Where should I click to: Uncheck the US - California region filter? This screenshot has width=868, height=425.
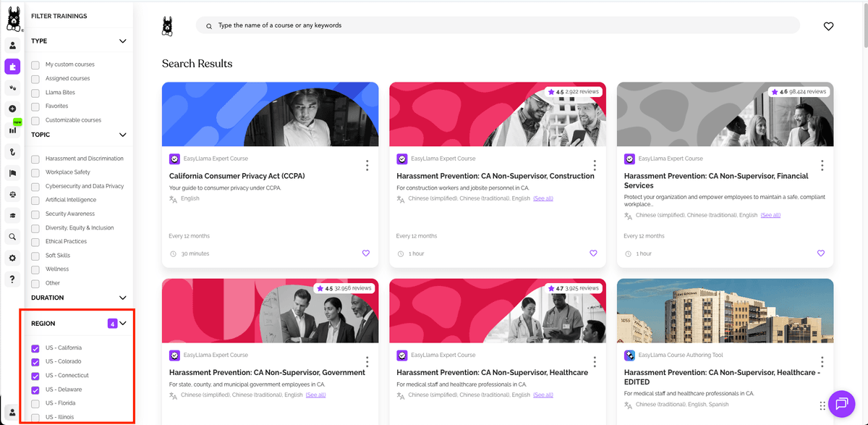tap(35, 348)
